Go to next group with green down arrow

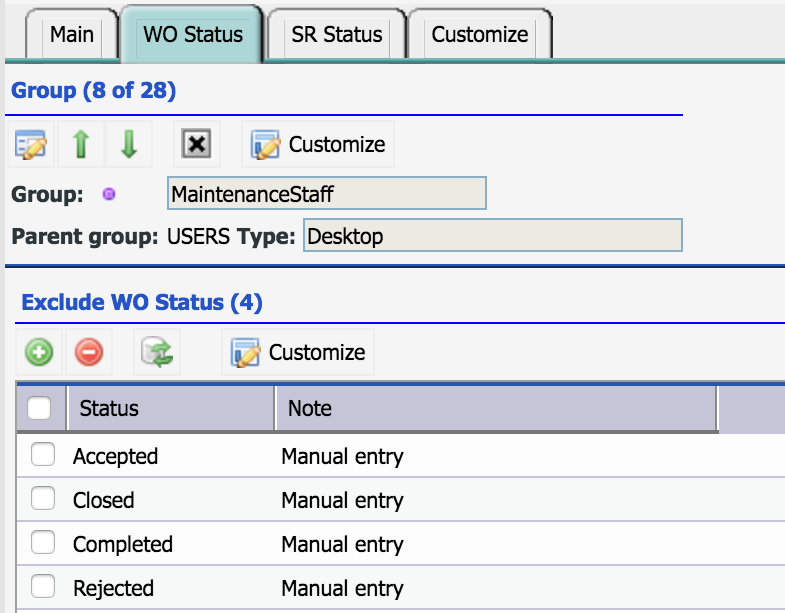[129, 145]
